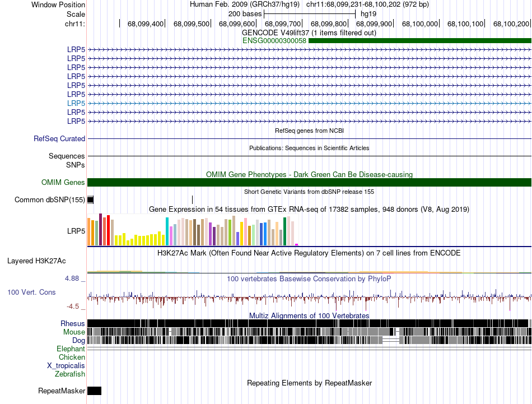This screenshot has height=404, width=532.
Task: Open Short Genetic Variants from dbSNP title
Action: 309,192
